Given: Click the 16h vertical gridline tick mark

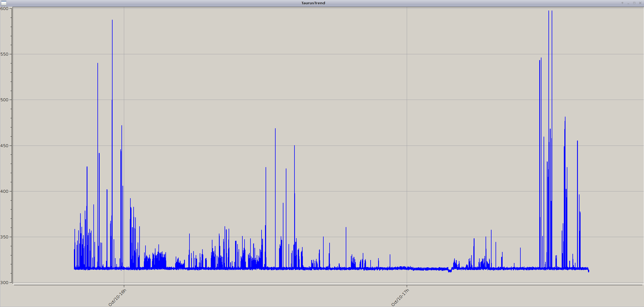Looking at the screenshot, I should tap(124, 286).
